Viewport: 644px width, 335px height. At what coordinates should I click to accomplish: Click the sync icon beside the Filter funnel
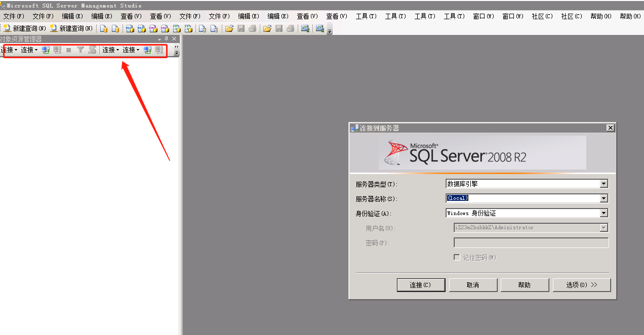[92, 50]
